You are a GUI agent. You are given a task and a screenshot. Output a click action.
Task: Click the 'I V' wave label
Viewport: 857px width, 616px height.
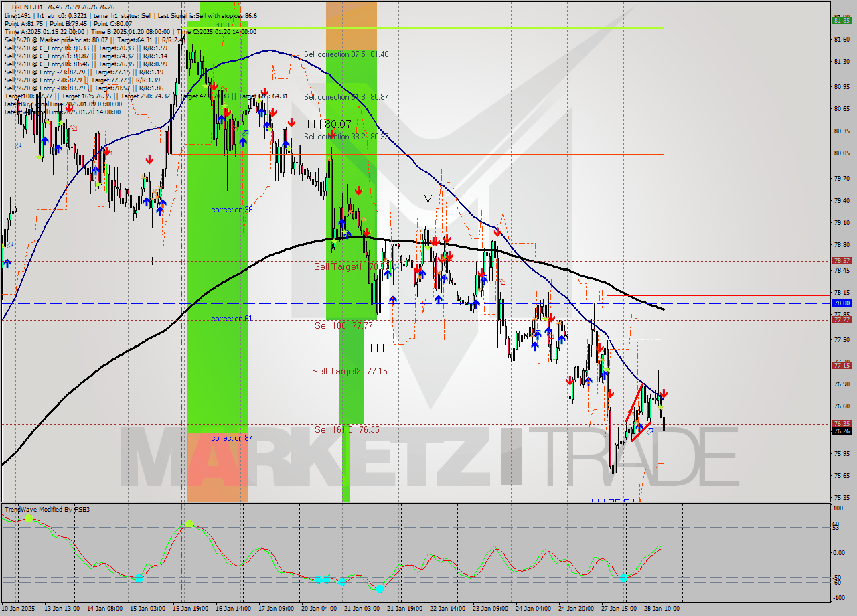(425, 199)
